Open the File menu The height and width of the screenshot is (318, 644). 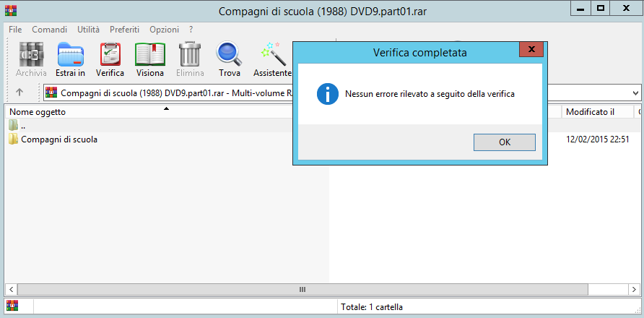(x=15, y=30)
